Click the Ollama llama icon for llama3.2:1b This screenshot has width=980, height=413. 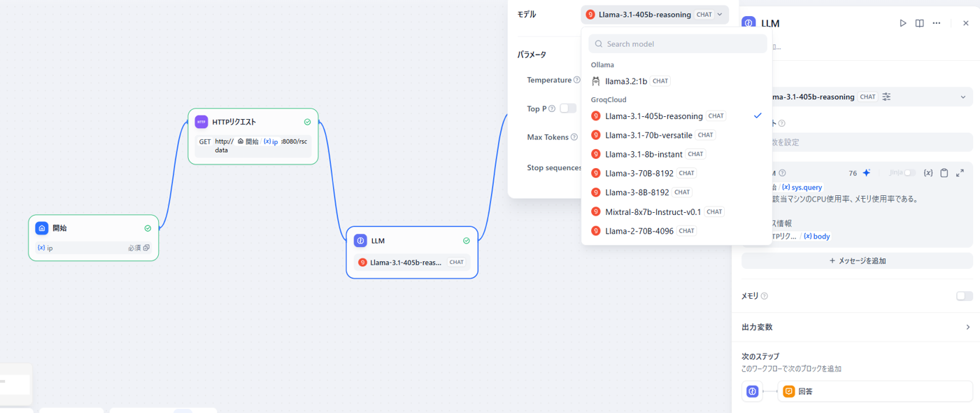pyautogui.click(x=596, y=81)
